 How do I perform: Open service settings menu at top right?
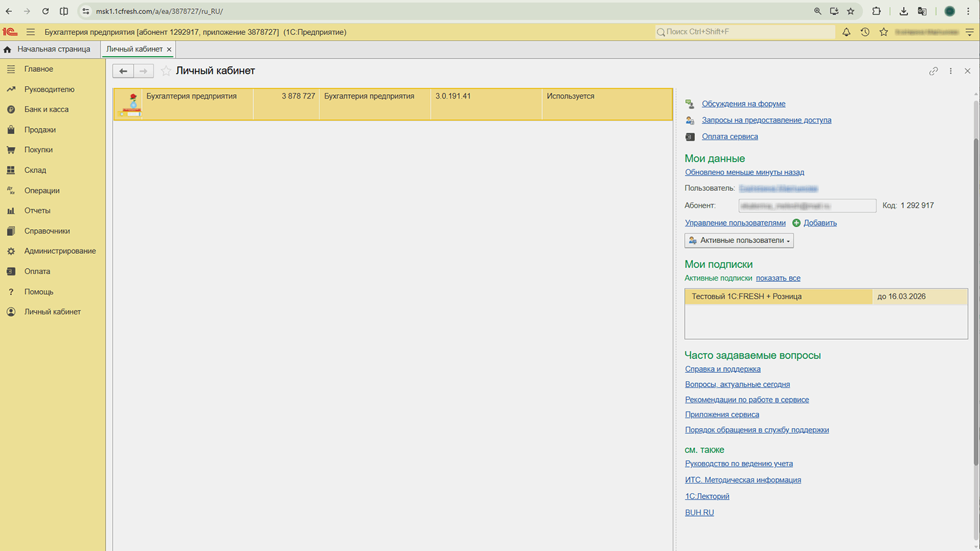pos(969,32)
